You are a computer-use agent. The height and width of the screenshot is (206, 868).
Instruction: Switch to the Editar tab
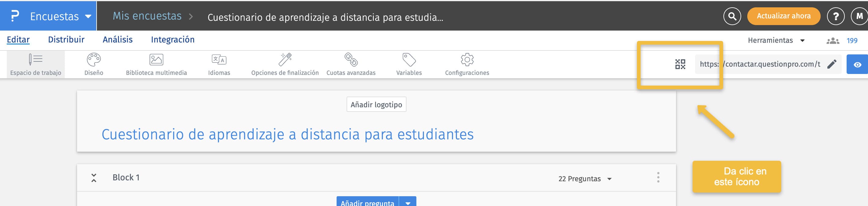(x=18, y=40)
